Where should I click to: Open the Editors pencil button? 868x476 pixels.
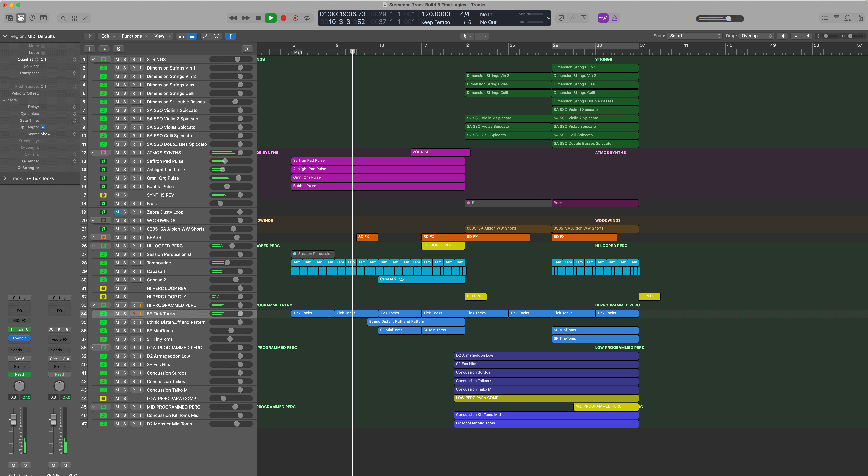click(x=86, y=18)
